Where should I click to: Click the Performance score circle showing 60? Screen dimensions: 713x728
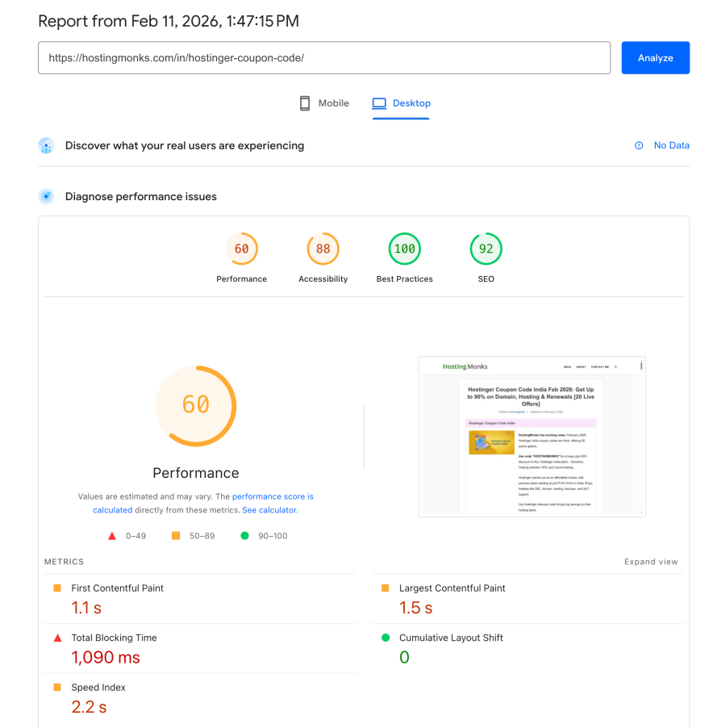pos(241,249)
